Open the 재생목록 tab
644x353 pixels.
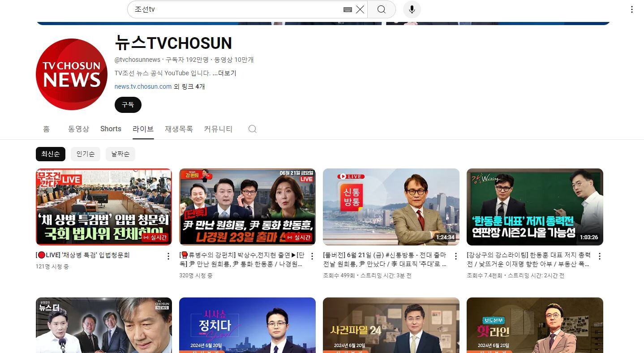179,129
